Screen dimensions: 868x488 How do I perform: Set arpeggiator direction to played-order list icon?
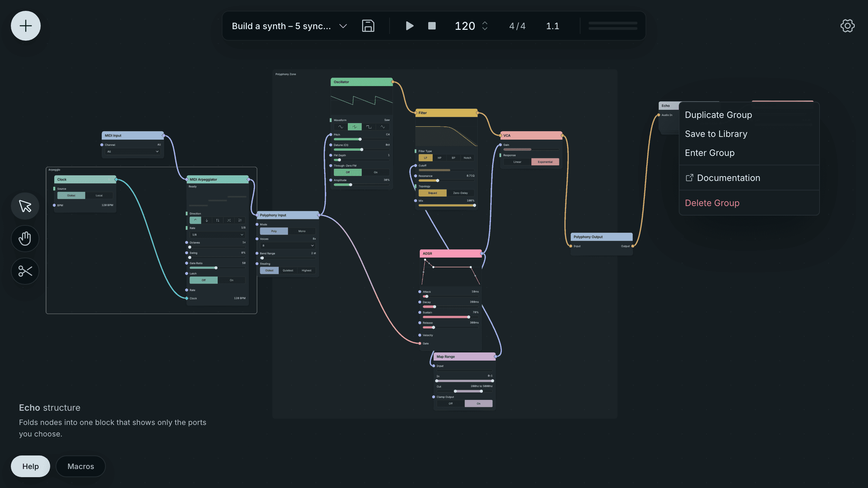(x=240, y=220)
